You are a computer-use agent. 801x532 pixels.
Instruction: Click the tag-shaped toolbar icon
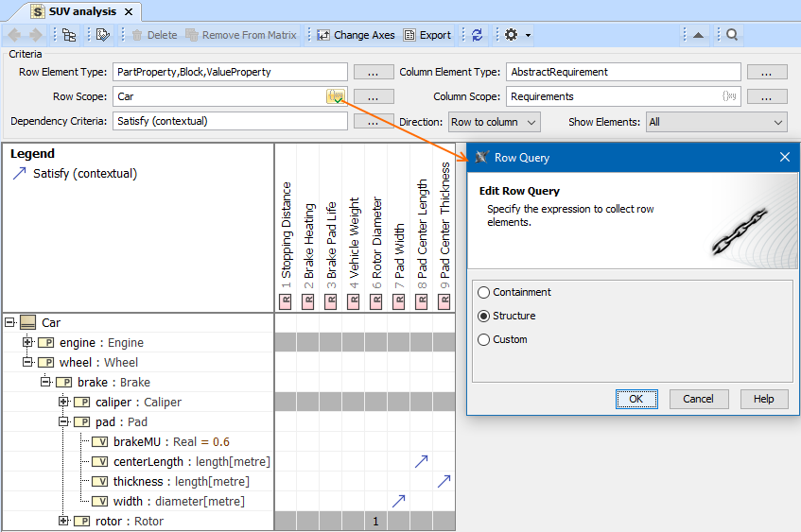tap(103, 35)
